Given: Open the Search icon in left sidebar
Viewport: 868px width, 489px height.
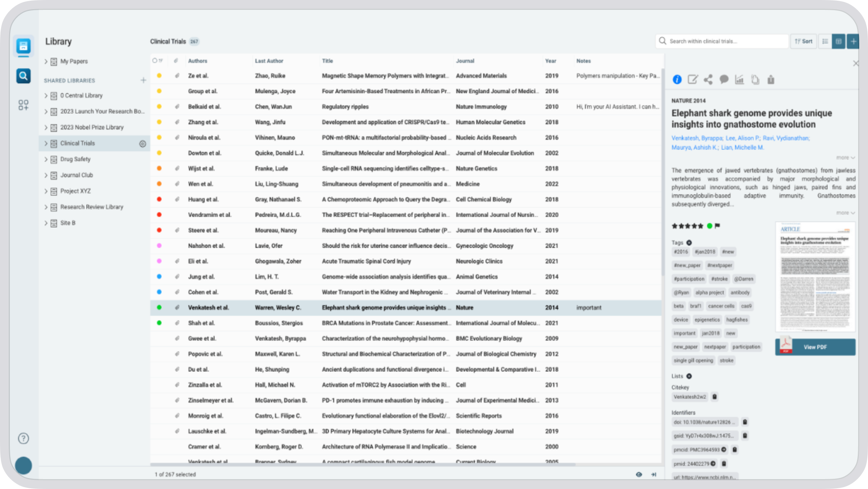Looking at the screenshot, I should [23, 76].
